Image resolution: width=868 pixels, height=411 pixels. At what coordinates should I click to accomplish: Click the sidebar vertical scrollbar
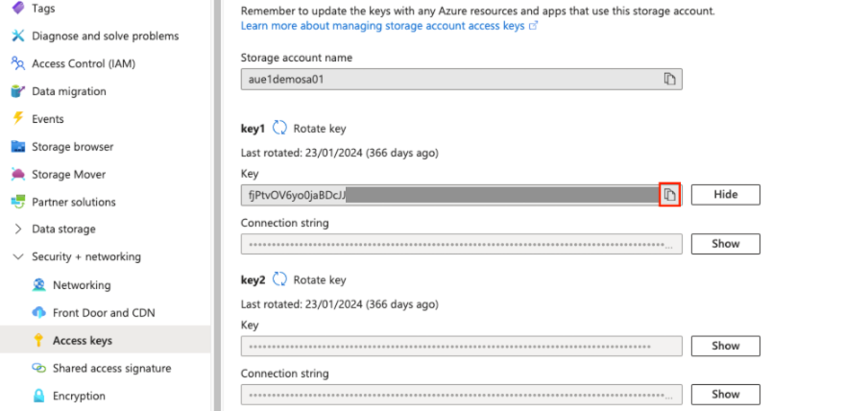pos(216,205)
